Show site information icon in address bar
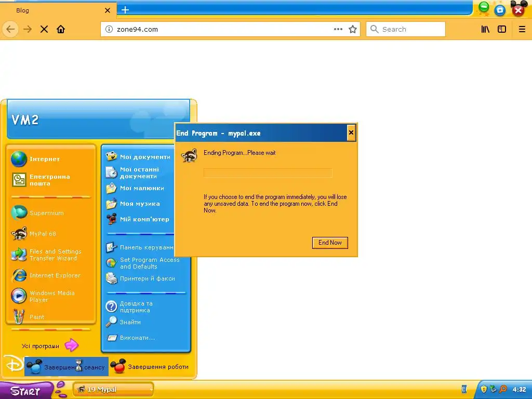This screenshot has width=532, height=399. [109, 29]
